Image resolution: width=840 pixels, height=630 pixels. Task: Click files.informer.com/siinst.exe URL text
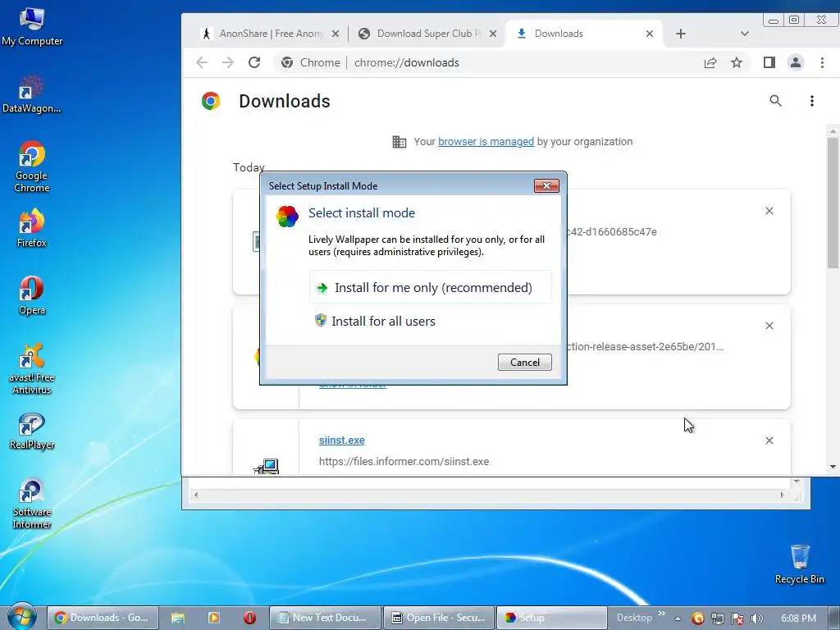[404, 461]
